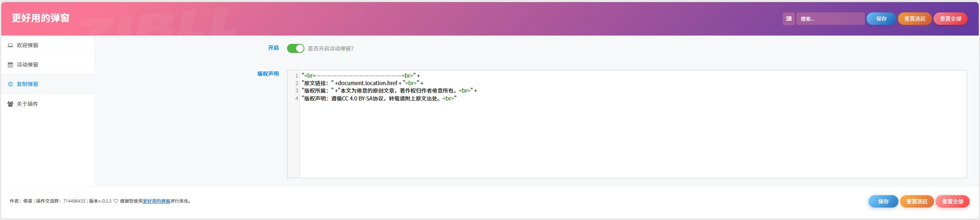Select the 复制弹窗 section
The image size is (980, 220).
coord(48,84)
